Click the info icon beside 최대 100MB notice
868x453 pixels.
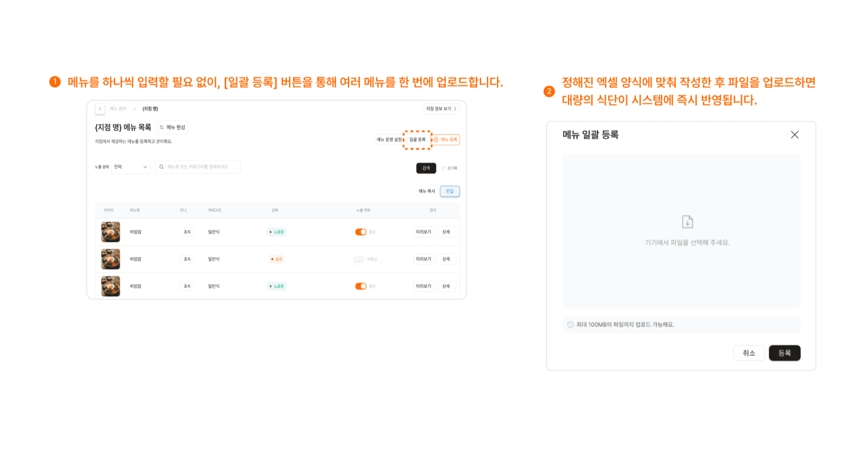coord(570,324)
